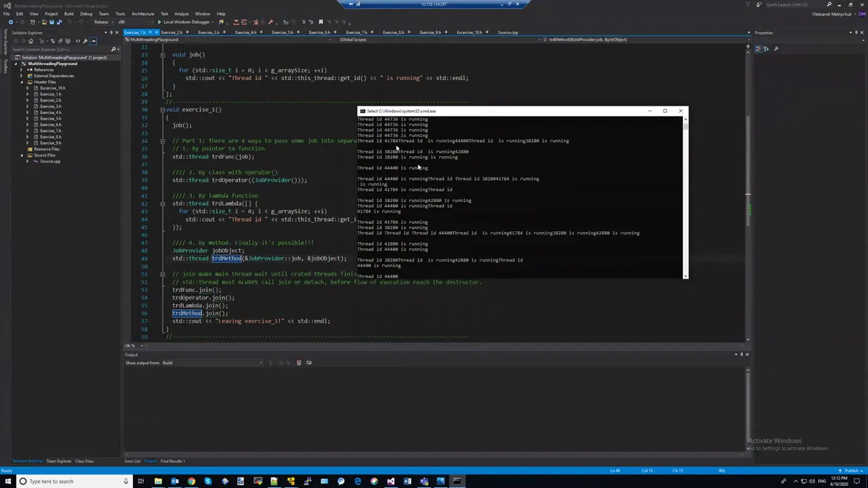This screenshot has height=488, width=868.
Task: Open the Build menu
Action: (68, 14)
